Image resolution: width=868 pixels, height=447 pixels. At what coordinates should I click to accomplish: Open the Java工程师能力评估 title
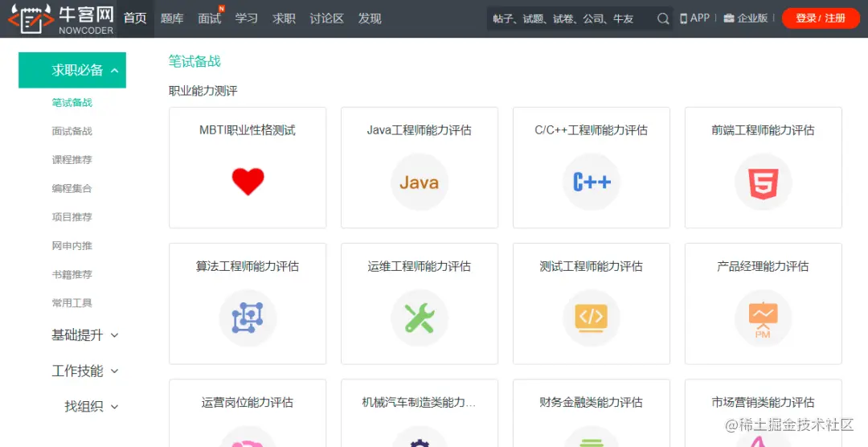[x=419, y=130]
